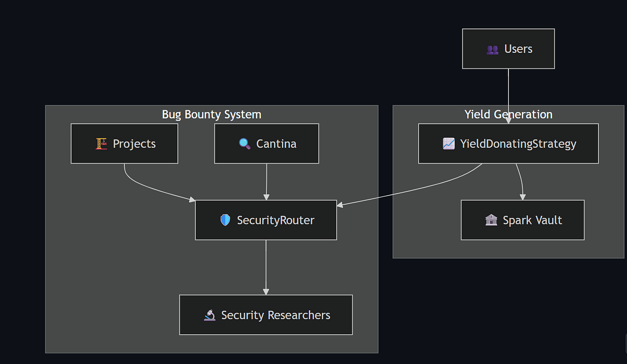Click the construction crane icon beside Projects
This screenshot has width=627, height=364.
[101, 144]
